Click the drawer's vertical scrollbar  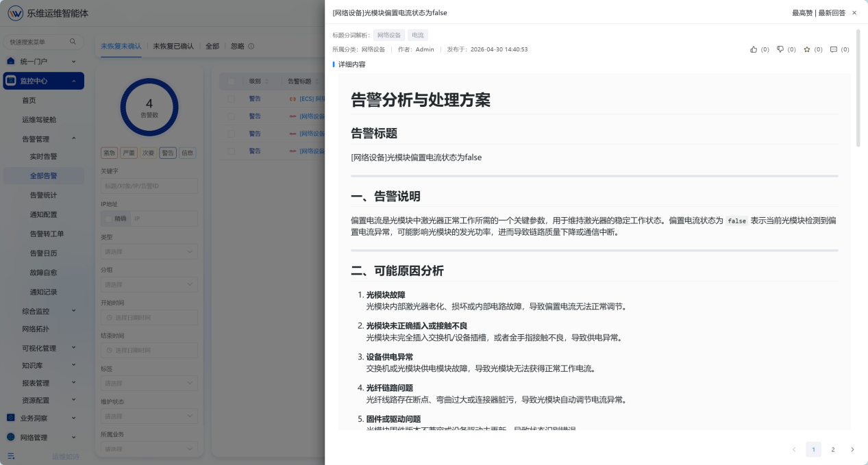click(x=858, y=88)
